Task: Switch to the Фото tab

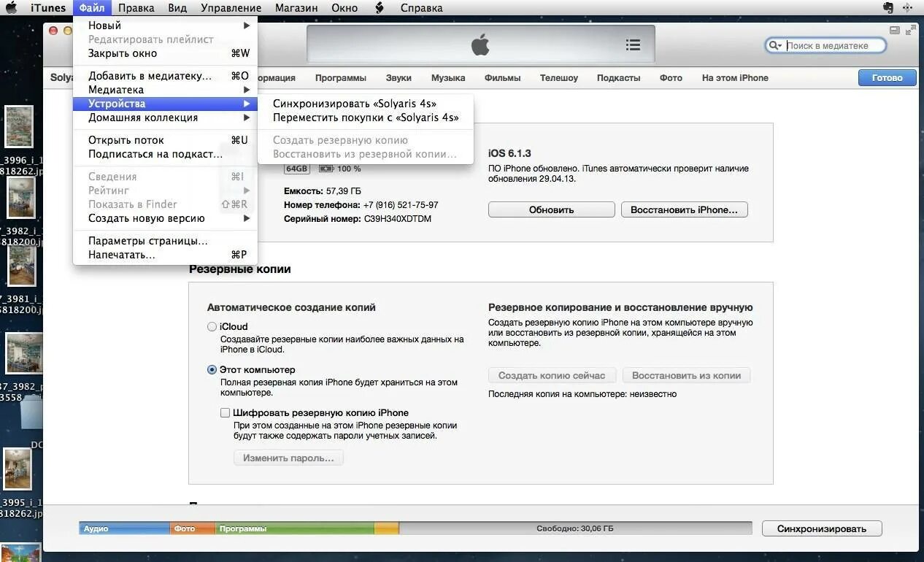Action: tap(671, 78)
